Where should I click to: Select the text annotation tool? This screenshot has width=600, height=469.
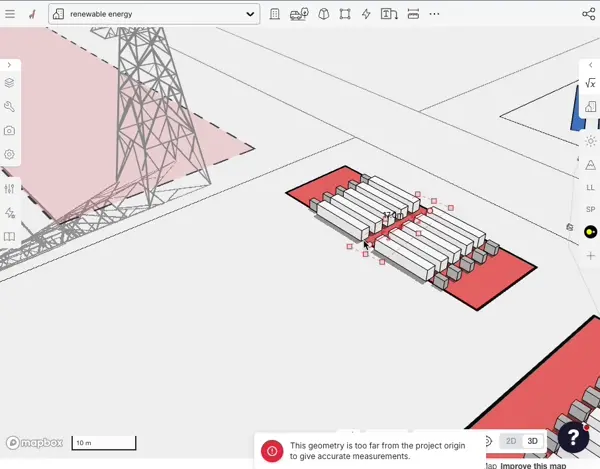[389, 14]
